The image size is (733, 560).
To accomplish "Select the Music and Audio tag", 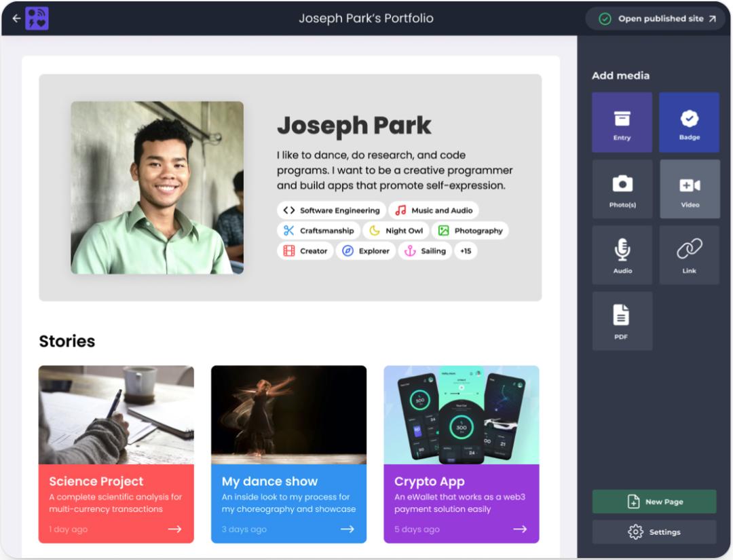I will coord(434,210).
